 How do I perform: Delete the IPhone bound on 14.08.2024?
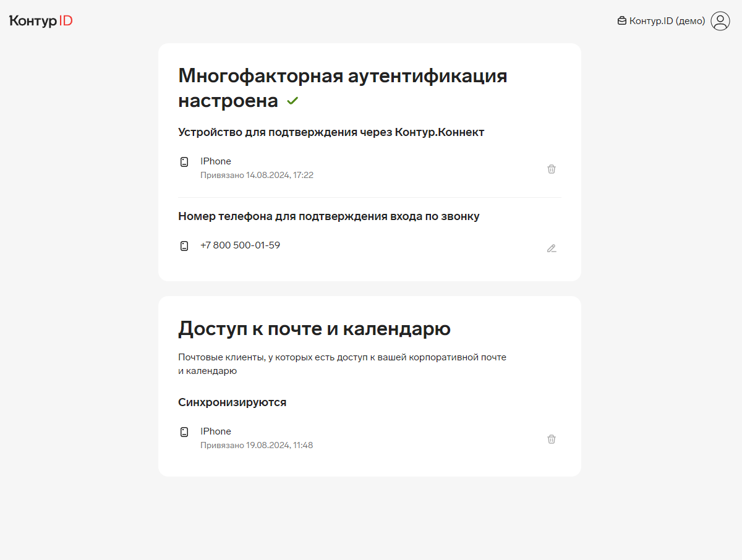552,169
